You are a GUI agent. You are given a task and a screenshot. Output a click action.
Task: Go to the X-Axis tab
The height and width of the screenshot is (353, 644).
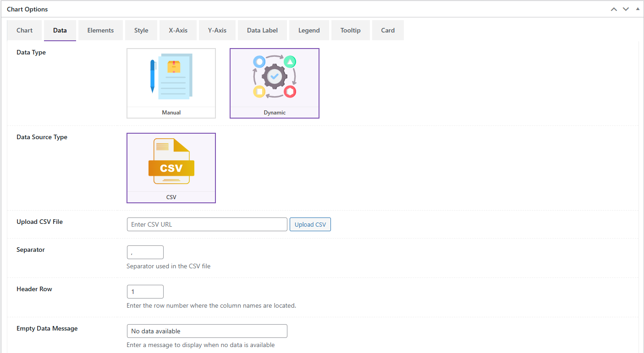pos(178,30)
